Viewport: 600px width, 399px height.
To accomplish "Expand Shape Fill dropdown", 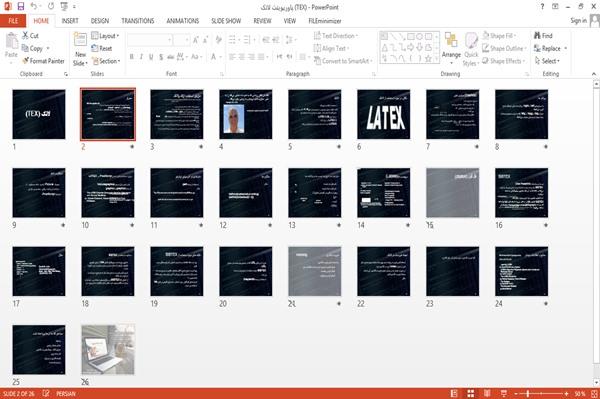I will [499, 36].
